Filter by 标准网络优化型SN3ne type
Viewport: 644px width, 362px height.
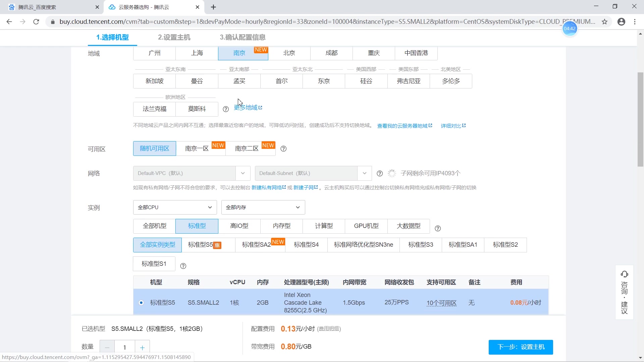click(364, 245)
